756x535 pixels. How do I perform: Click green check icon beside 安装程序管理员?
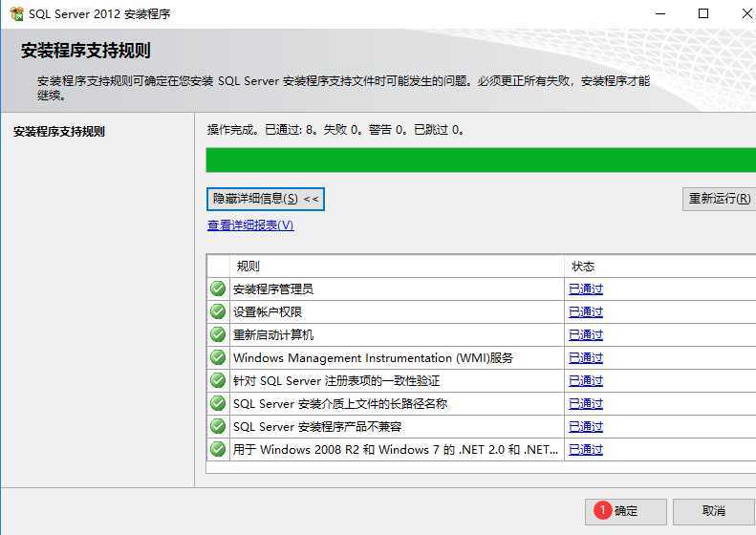point(218,289)
